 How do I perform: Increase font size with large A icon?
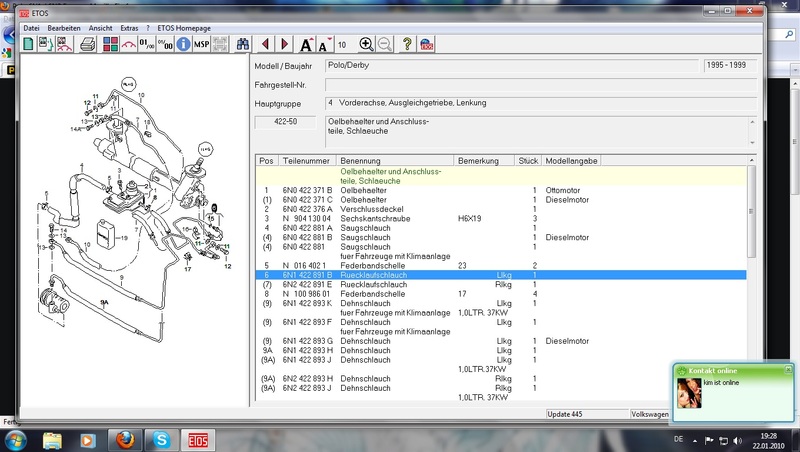306,45
